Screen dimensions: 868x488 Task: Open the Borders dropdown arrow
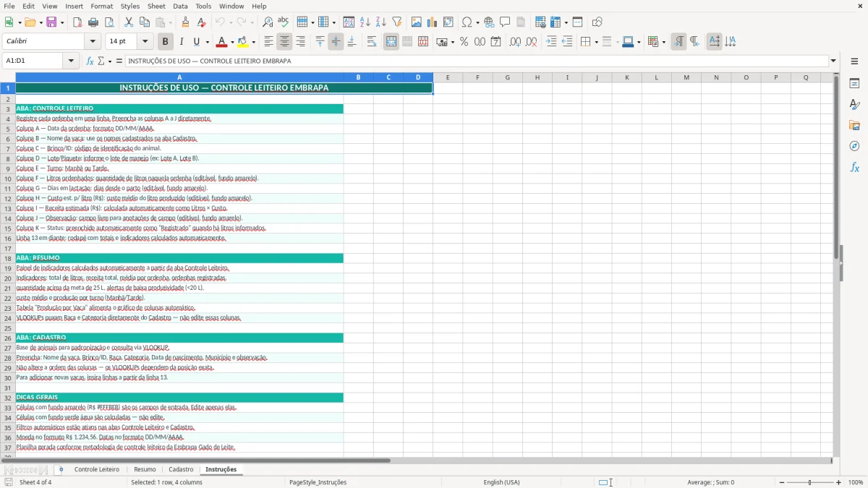pos(596,42)
